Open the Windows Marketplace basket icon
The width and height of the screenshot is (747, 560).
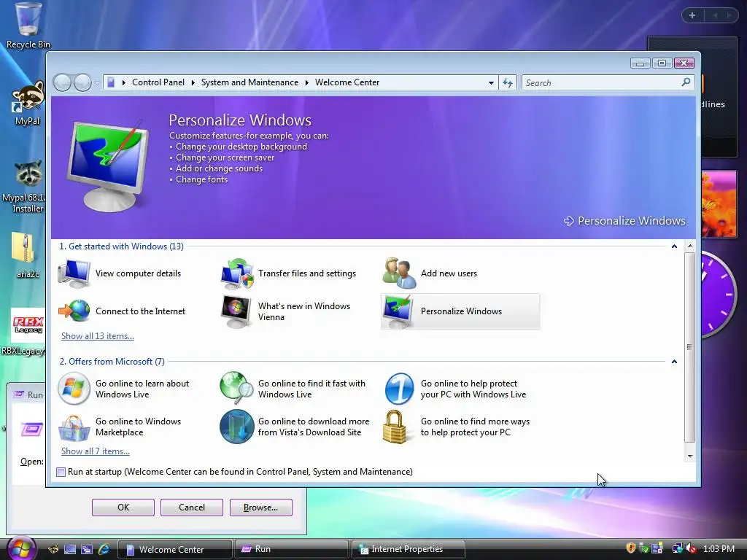coord(74,427)
